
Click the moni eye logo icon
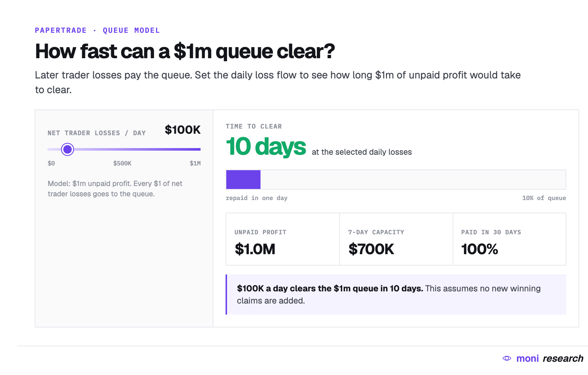[507, 358]
